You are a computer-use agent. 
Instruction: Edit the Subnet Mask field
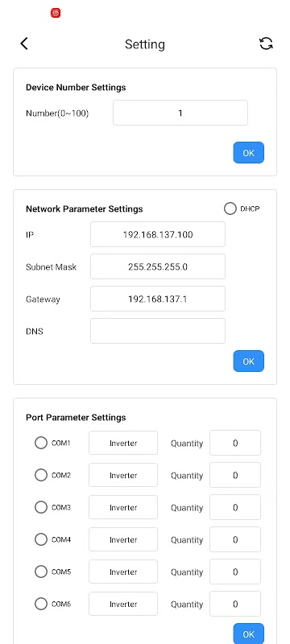(x=158, y=266)
